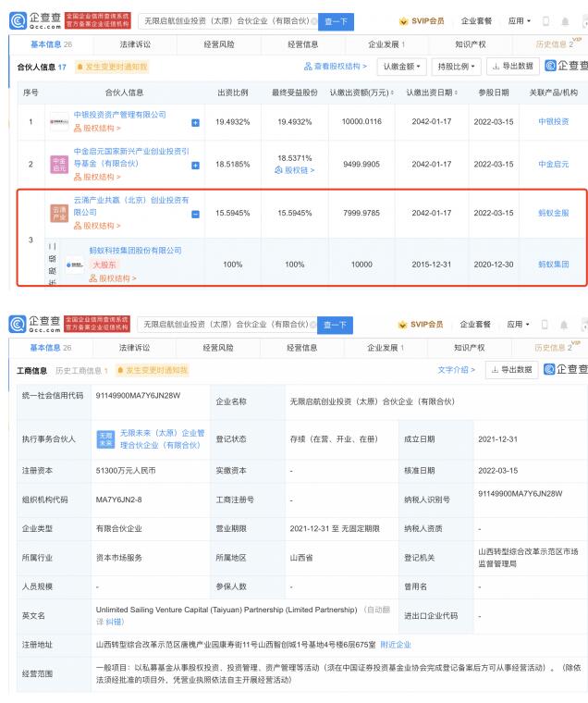Switch to 知识产权 tab above the partner table

pos(471,44)
